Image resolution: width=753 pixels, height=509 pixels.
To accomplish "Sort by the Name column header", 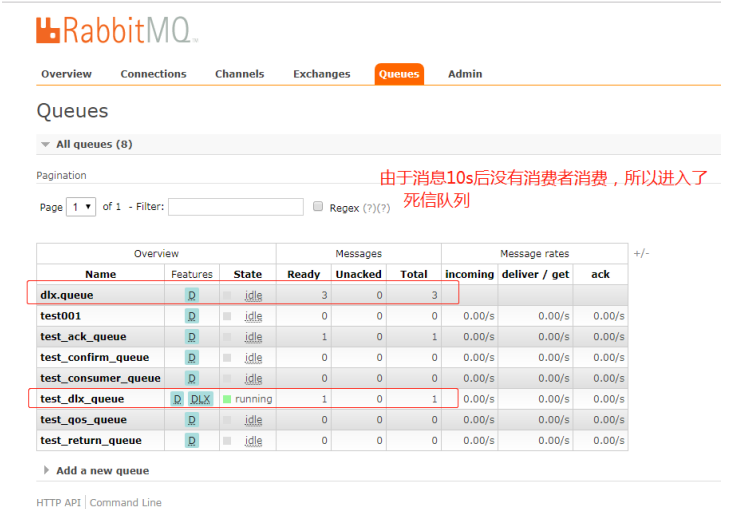I will [x=100, y=274].
